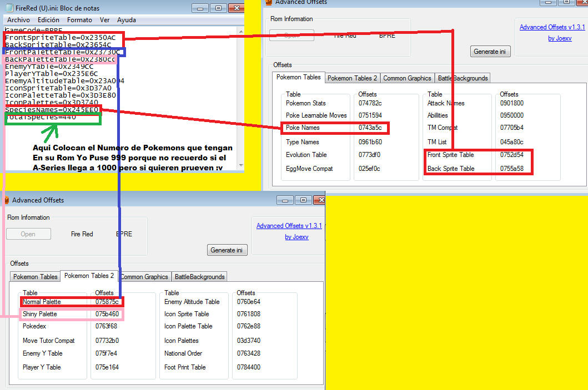The width and height of the screenshot is (588, 390).
Task: Click the Notepad scrollbar up arrow
Action: tap(241, 32)
